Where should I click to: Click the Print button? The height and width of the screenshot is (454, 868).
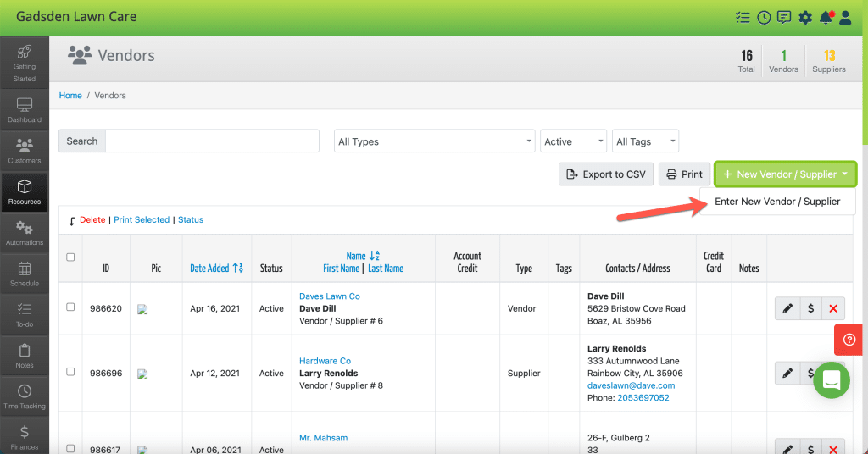(684, 174)
